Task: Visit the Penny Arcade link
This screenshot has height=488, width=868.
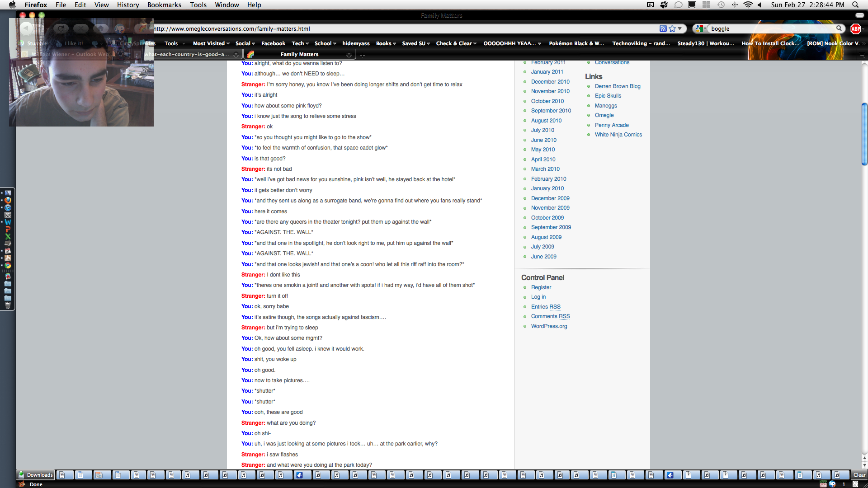Action: click(612, 125)
